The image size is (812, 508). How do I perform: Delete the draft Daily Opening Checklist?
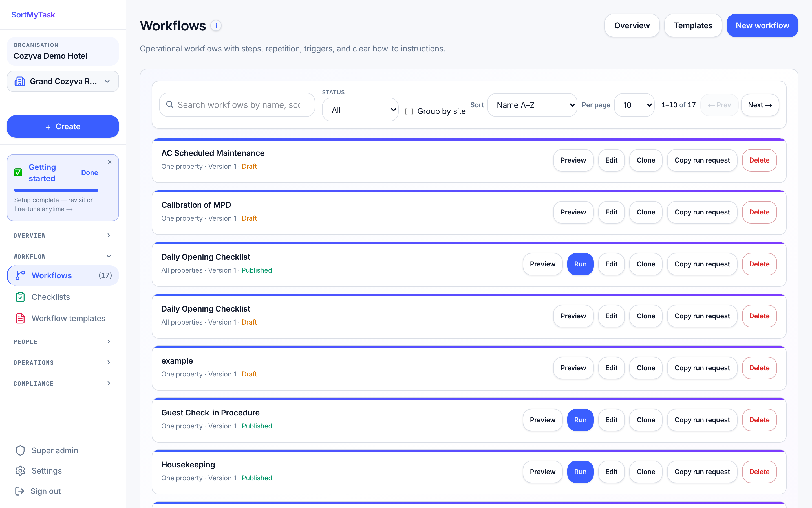pos(759,316)
